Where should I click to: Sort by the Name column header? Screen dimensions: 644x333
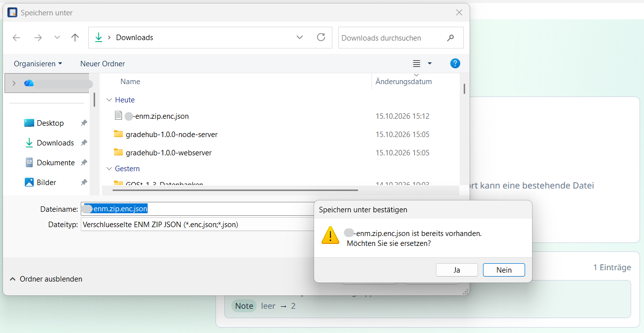130,82
